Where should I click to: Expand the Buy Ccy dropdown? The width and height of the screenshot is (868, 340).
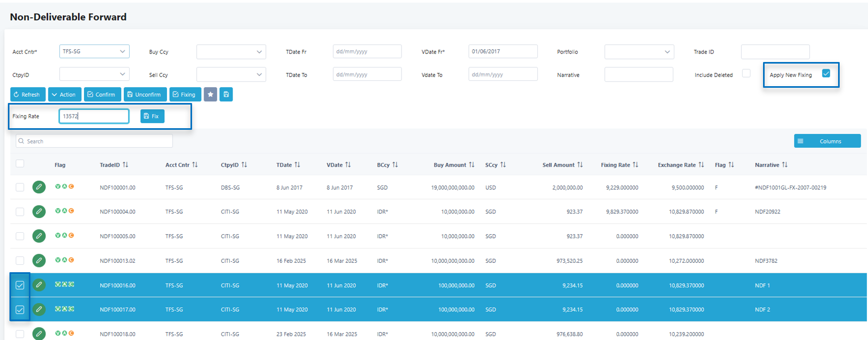231,51
